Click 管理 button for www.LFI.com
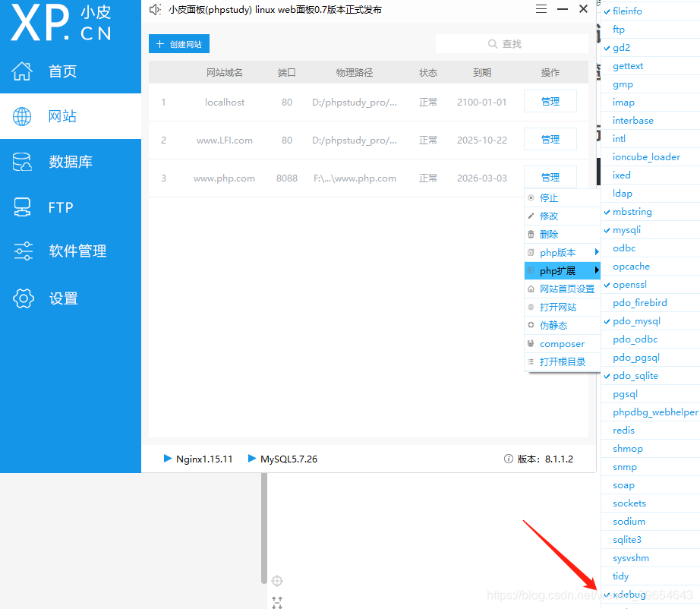 (x=550, y=139)
